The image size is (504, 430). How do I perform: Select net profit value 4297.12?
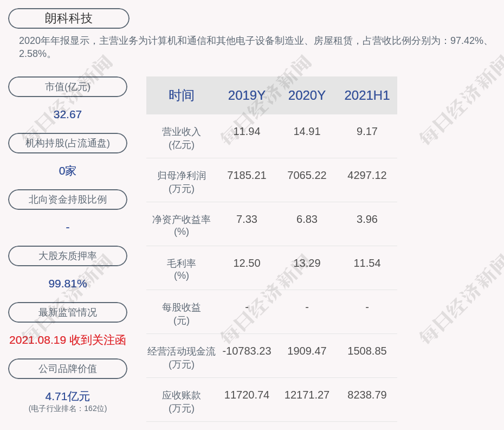click(367, 175)
